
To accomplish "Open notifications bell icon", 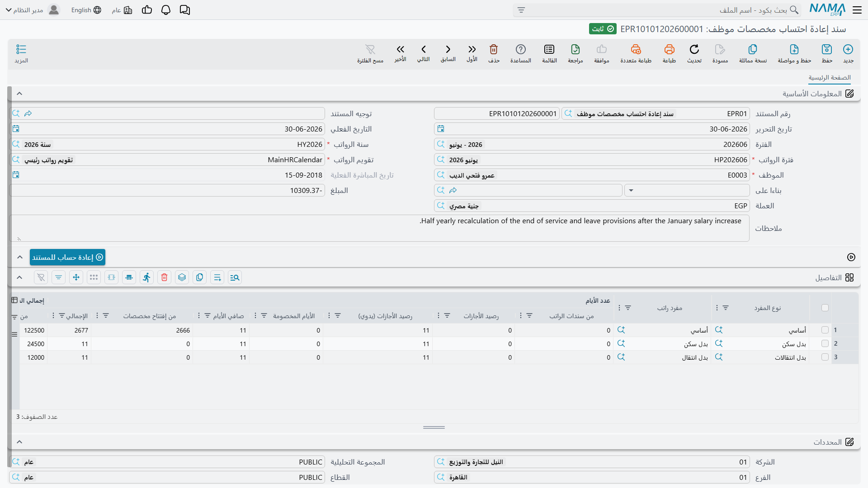I will [x=166, y=10].
